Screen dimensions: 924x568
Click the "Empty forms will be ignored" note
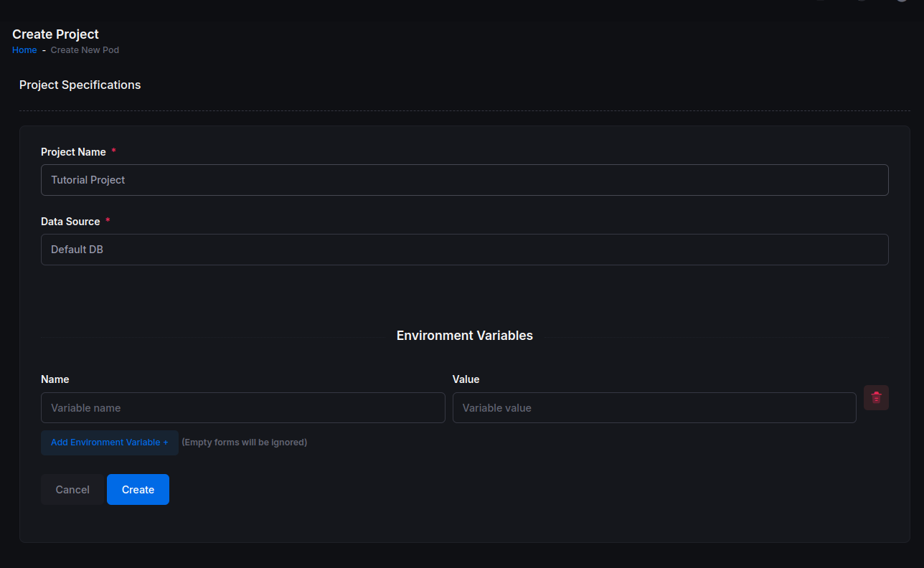[x=244, y=442]
